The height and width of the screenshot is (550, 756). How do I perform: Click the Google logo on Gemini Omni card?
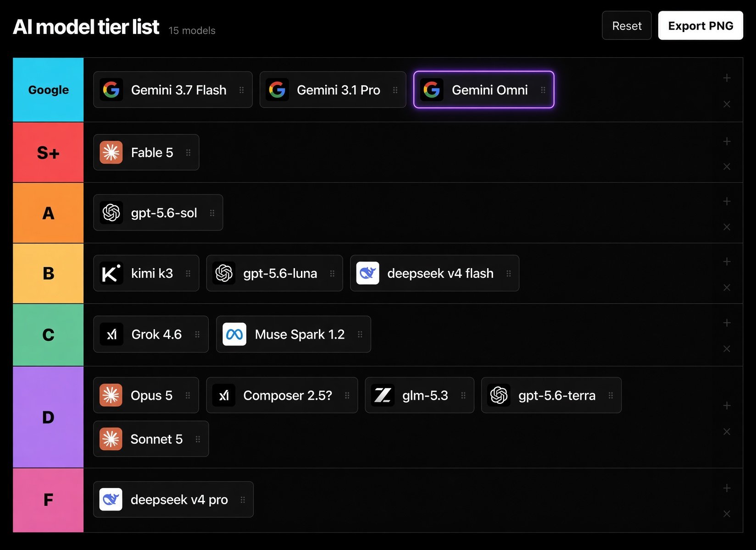click(432, 90)
